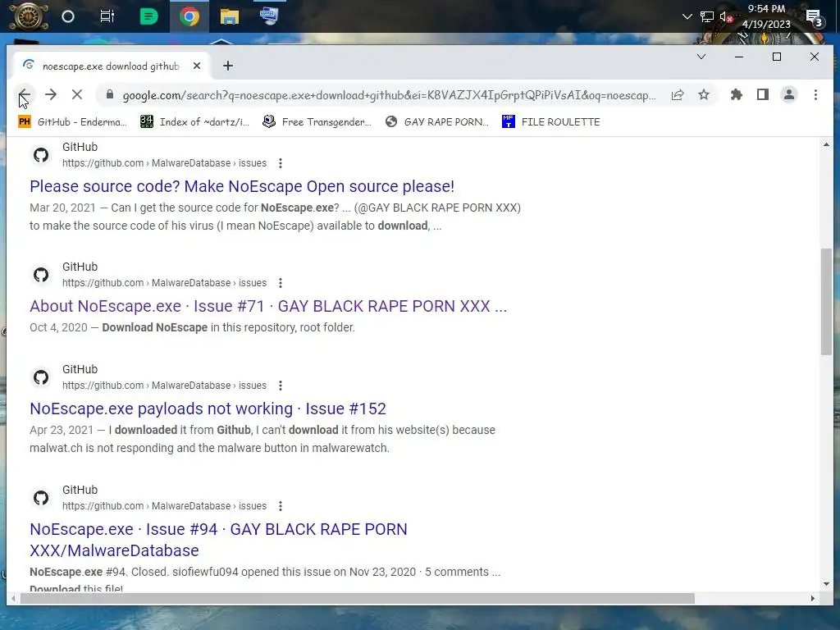Click the scroll-up arrow of the vertical scrollbar
840x630 pixels.
pos(825,144)
